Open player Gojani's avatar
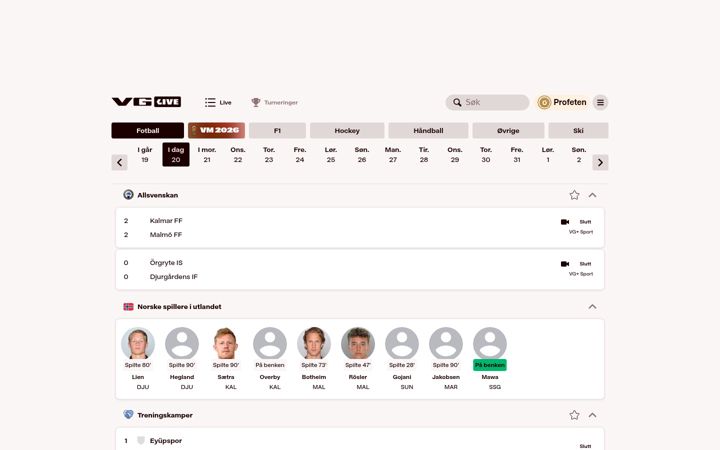The height and width of the screenshot is (450, 720). (402, 343)
